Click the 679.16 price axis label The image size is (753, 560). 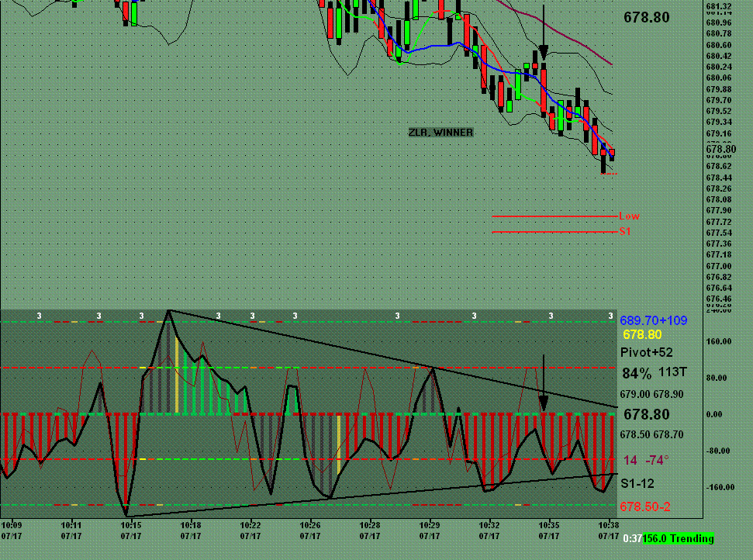pos(719,133)
